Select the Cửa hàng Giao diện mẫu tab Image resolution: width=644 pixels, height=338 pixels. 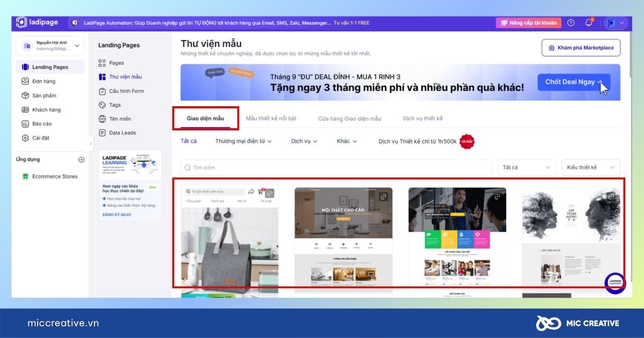[349, 119]
